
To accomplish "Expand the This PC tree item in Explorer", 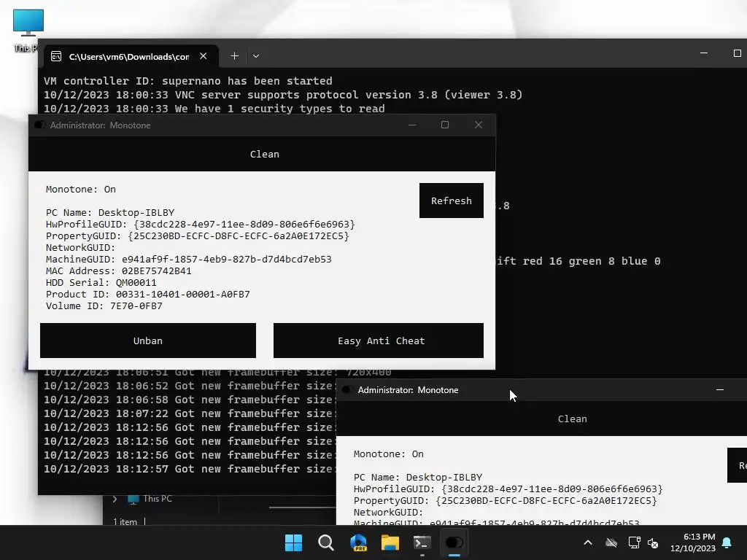I will [x=115, y=499].
